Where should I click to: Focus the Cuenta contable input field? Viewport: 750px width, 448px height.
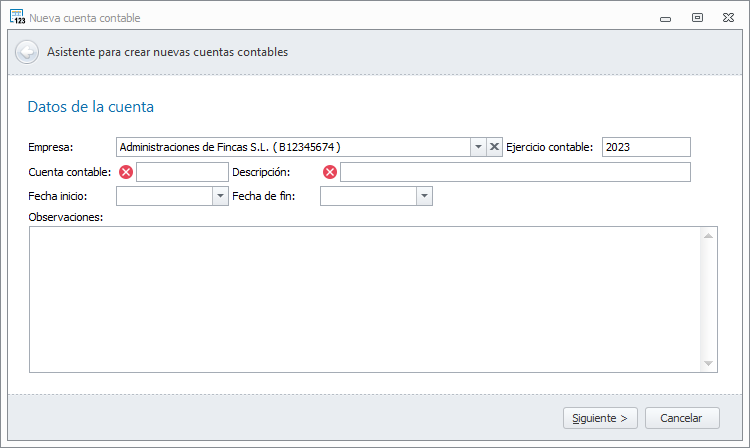[182, 172]
